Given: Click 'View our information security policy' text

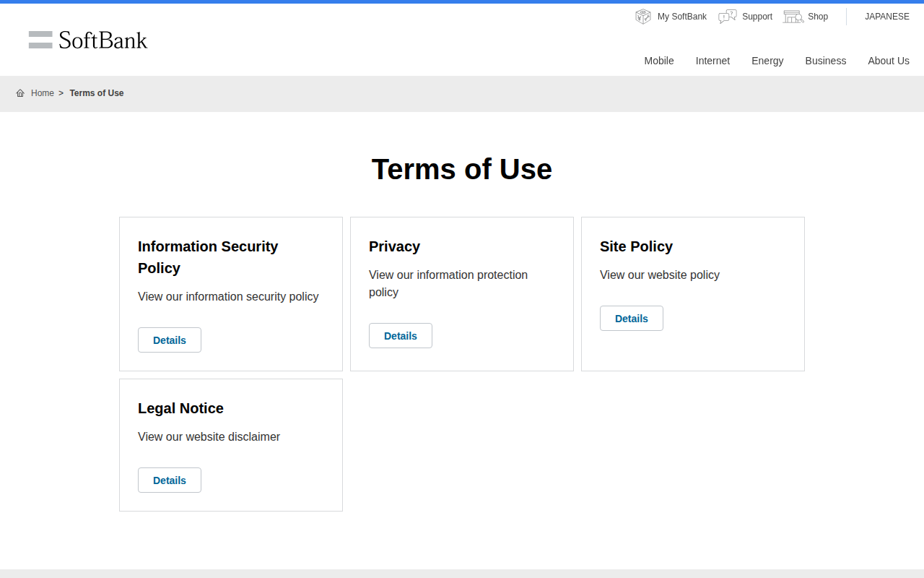Looking at the screenshot, I should tap(228, 296).
